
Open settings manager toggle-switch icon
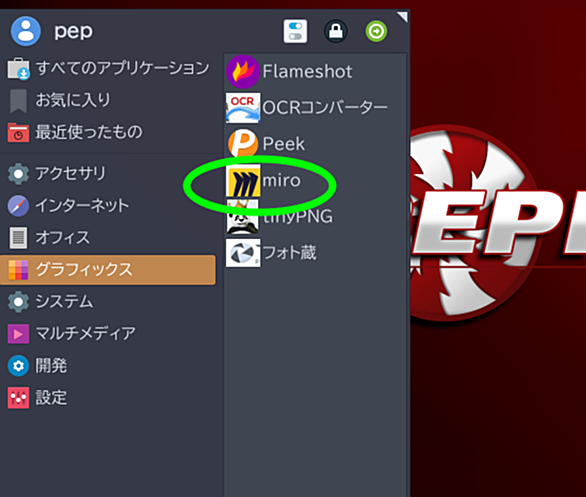[x=295, y=31]
